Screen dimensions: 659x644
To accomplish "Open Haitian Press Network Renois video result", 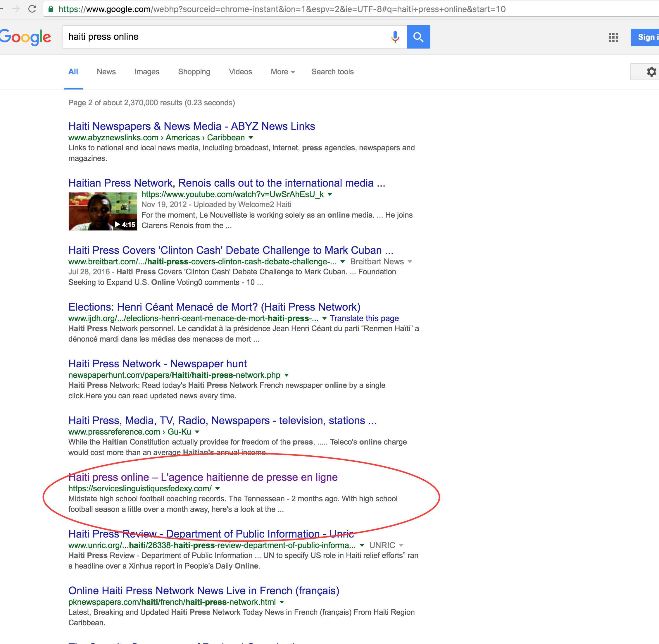I will point(227,183).
